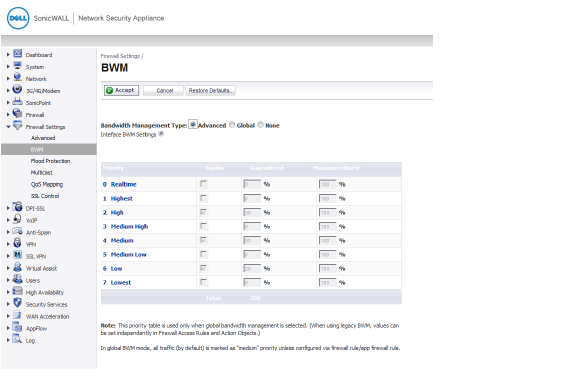576x388 pixels.
Task: Click the Realtime row maximum burst field
Action: (x=328, y=184)
